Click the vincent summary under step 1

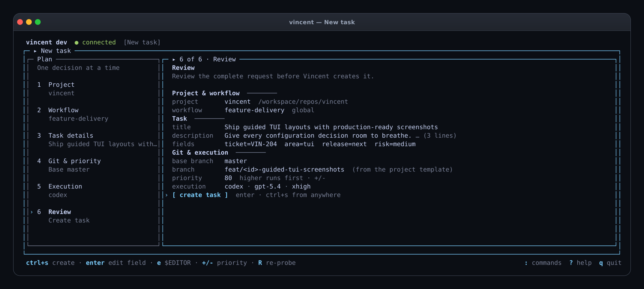tap(61, 93)
